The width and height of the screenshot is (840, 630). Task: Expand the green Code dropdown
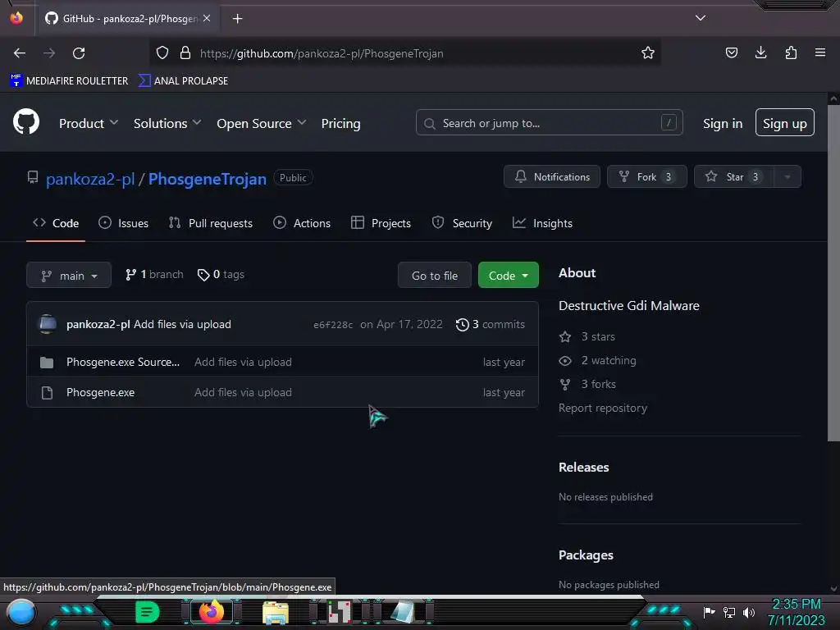pyautogui.click(x=509, y=275)
